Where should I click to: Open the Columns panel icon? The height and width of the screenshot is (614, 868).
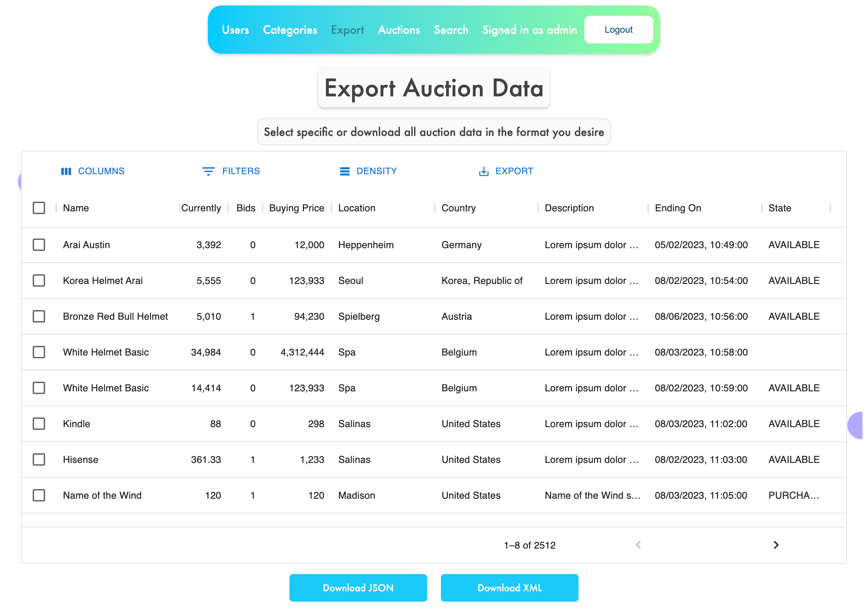[66, 171]
